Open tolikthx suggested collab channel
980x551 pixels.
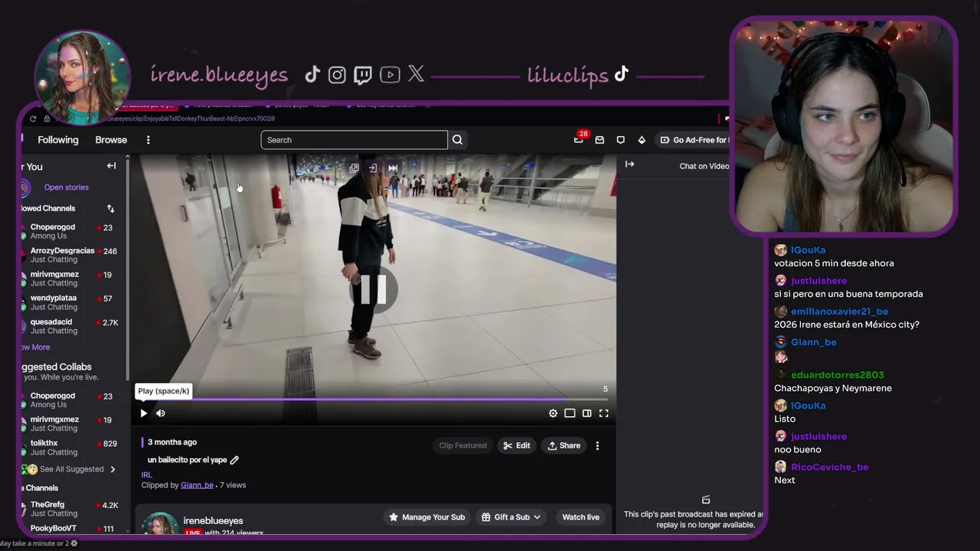70,448
